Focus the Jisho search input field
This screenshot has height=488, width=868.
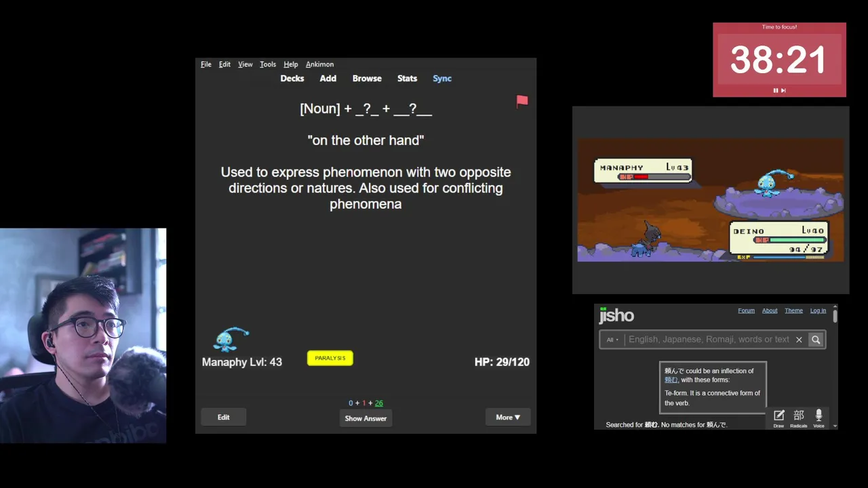point(709,340)
